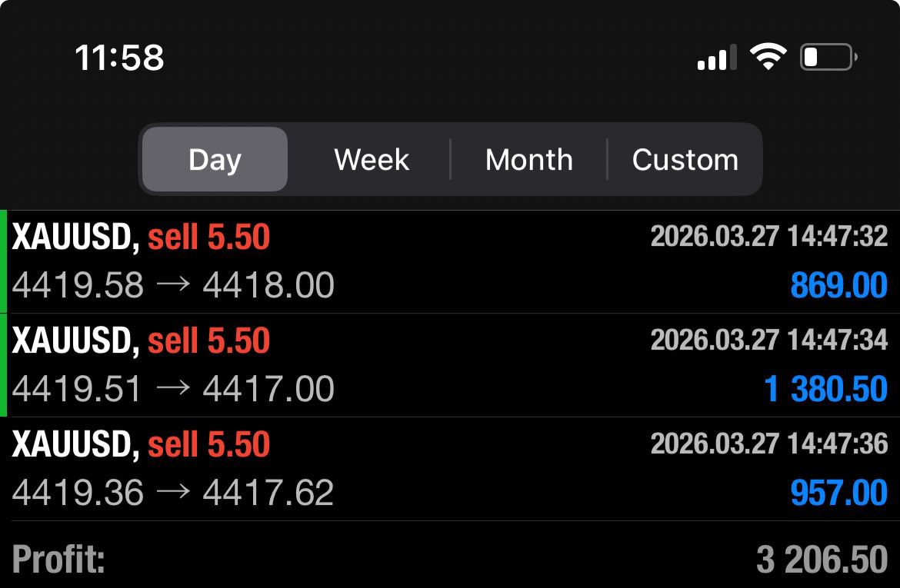Image resolution: width=900 pixels, height=588 pixels.
Task: Tap the 4419.51 → 4417.00 price line
Action: click(173, 389)
